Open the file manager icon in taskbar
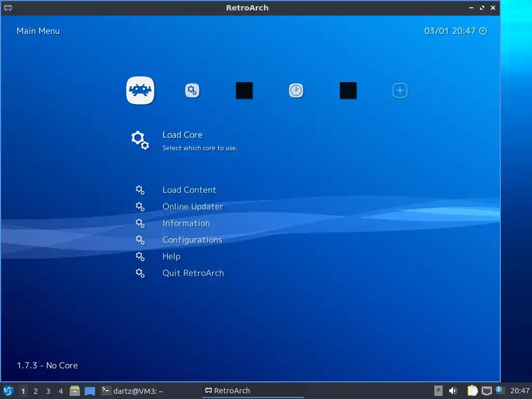Screen dimensions: 532x399 coord(75,391)
